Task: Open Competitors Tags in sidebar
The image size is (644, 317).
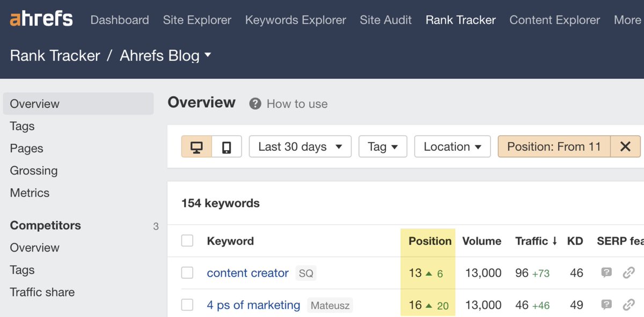Action: pyautogui.click(x=22, y=270)
